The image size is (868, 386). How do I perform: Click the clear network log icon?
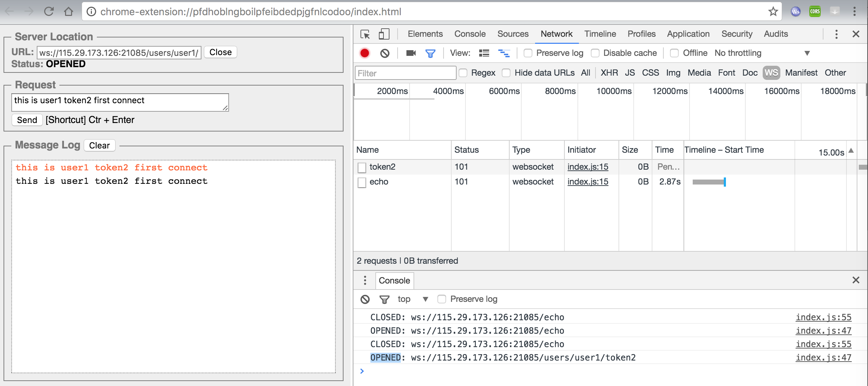click(x=385, y=53)
